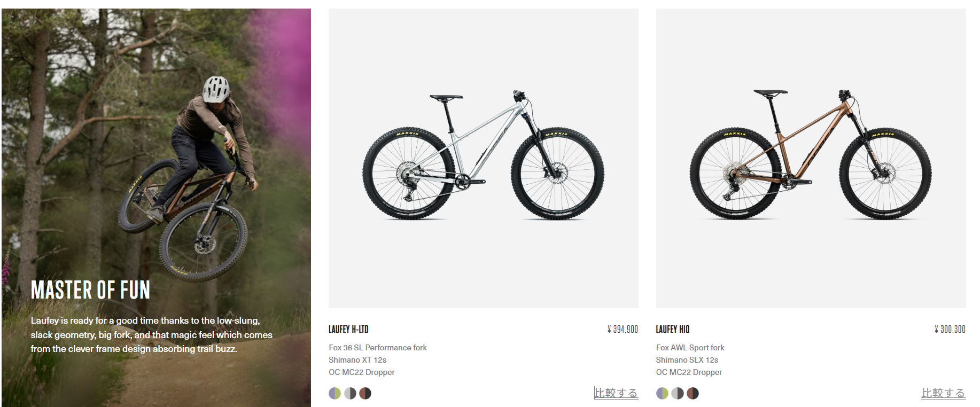The height and width of the screenshot is (407, 980).
Task: Click the MASTER OF FUN heading
Action: [x=90, y=290]
